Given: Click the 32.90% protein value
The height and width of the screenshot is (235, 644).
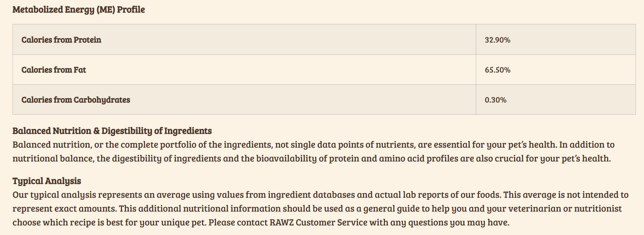Looking at the screenshot, I should (497, 40).
